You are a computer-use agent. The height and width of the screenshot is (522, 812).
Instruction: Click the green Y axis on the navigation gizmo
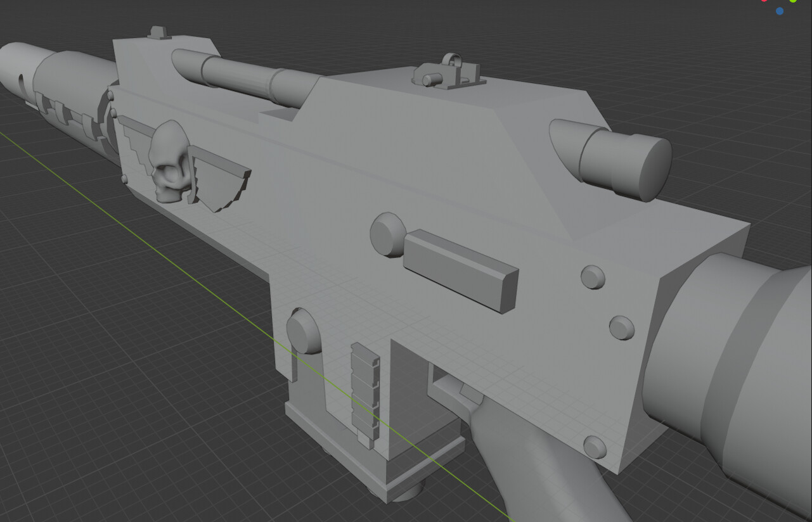coord(793,2)
